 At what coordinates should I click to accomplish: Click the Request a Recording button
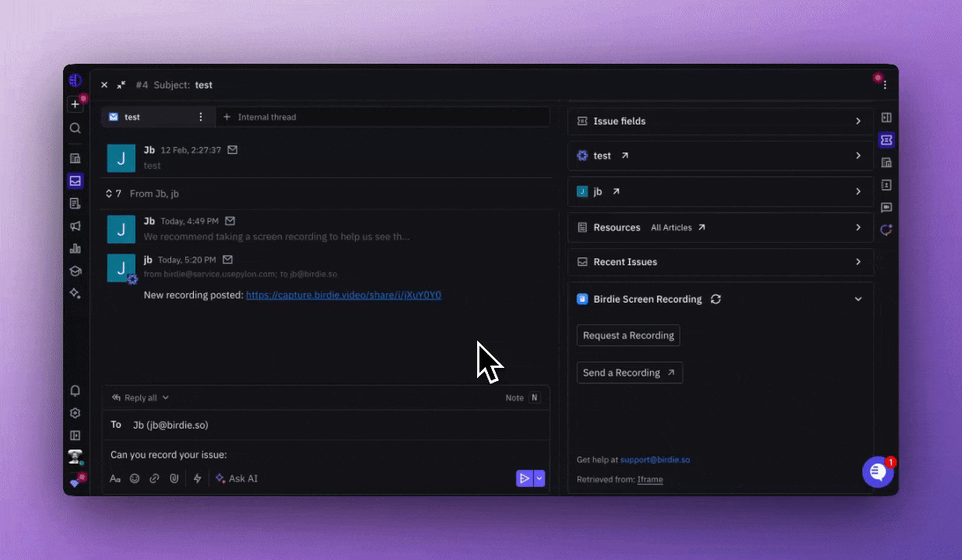[x=628, y=336]
